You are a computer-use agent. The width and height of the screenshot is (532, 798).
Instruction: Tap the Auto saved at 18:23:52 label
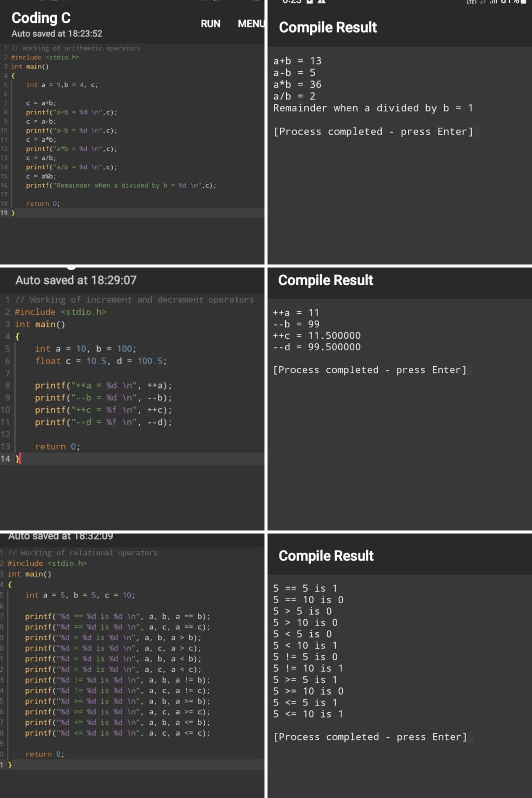(x=57, y=34)
